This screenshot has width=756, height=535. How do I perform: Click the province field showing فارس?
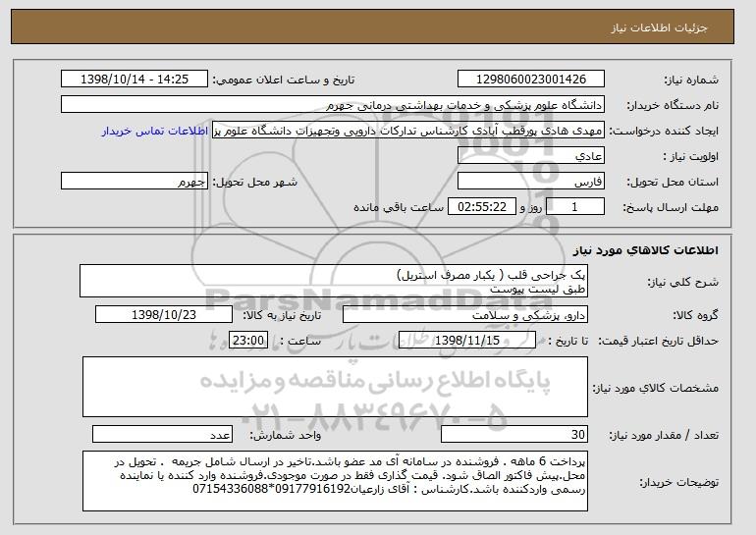531,182
